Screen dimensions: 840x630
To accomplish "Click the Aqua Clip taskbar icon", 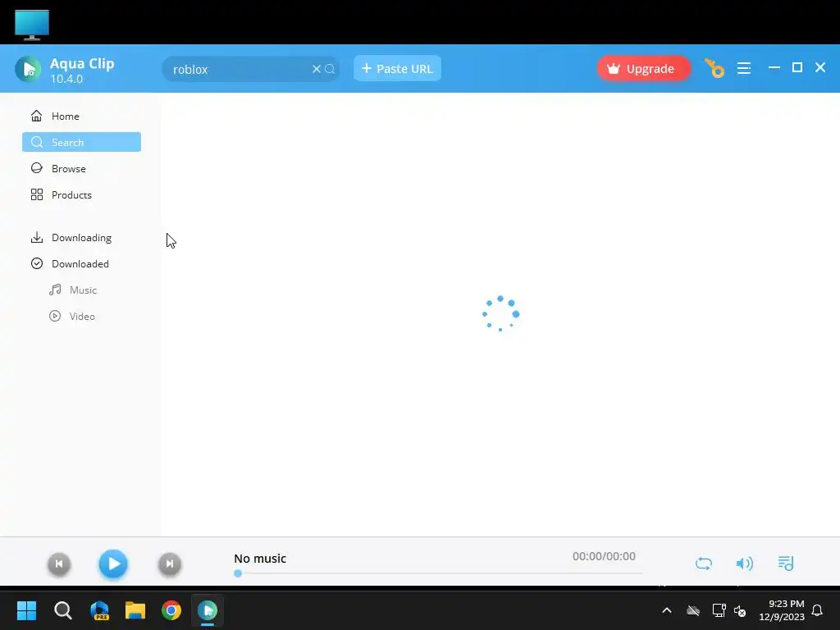I will point(208,610).
